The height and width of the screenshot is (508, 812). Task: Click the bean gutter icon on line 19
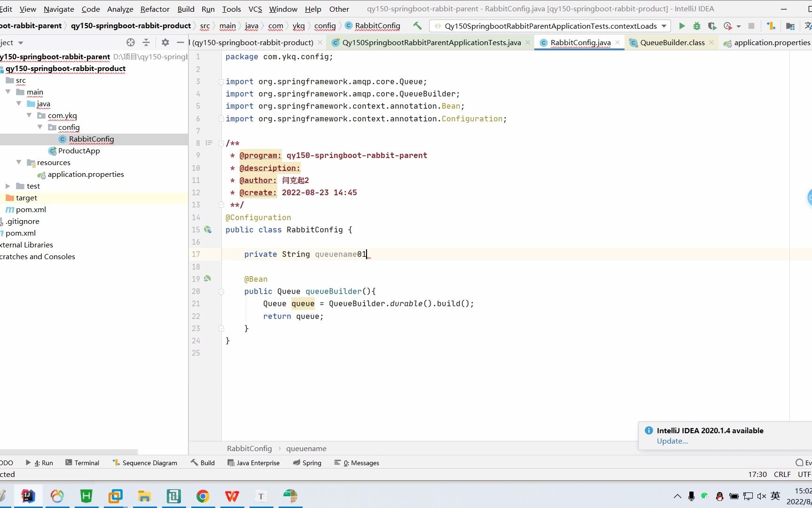(207, 279)
